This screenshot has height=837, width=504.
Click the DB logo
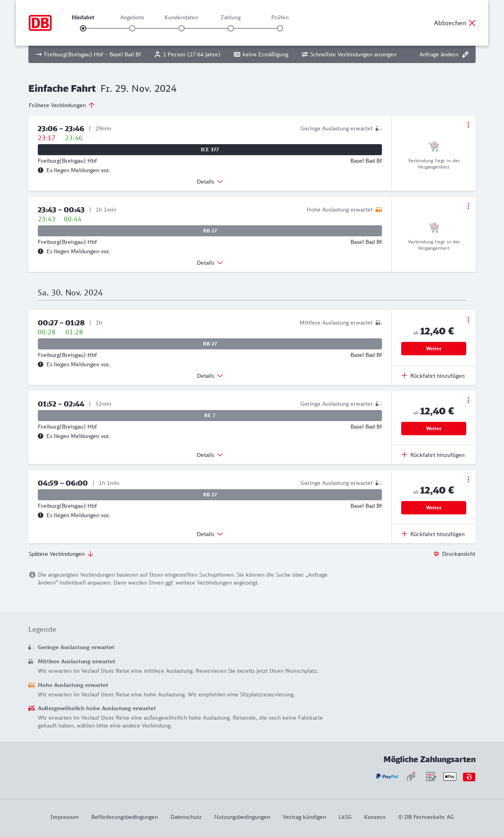[40, 23]
